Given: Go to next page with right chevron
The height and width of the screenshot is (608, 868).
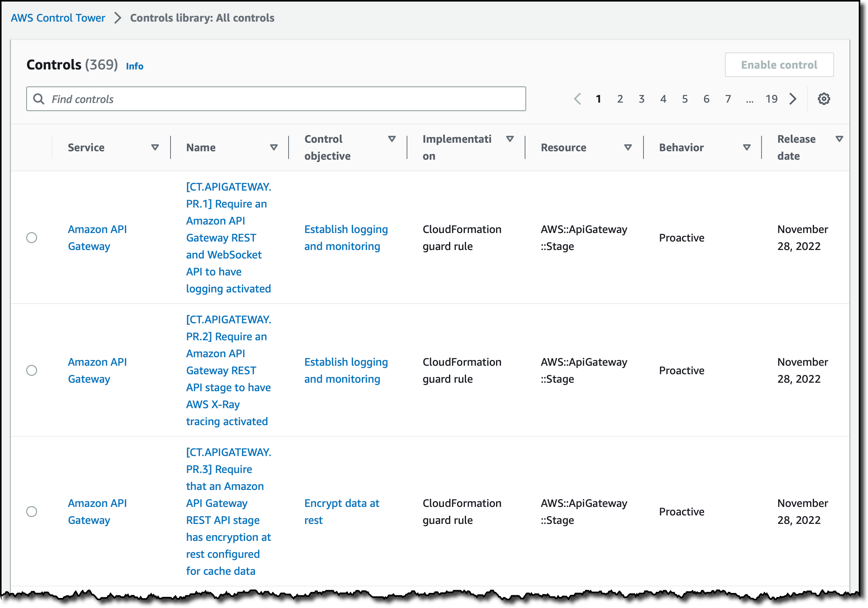Looking at the screenshot, I should coord(793,99).
